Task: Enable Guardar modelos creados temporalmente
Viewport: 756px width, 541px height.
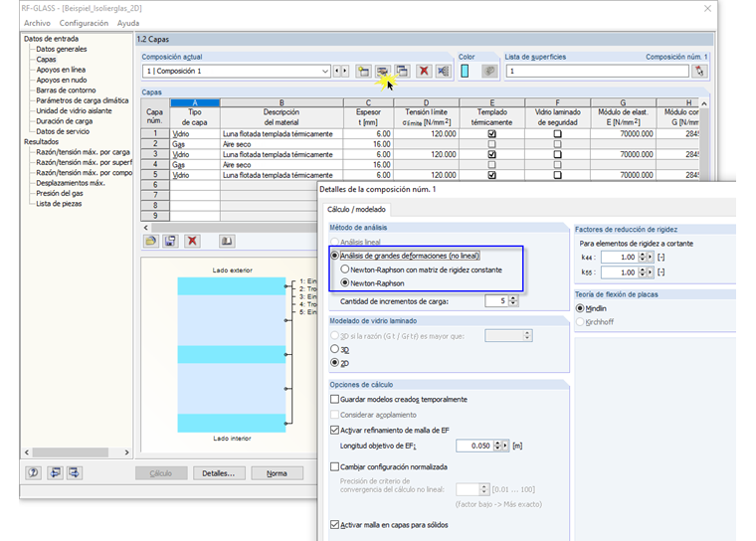Action: [334, 399]
